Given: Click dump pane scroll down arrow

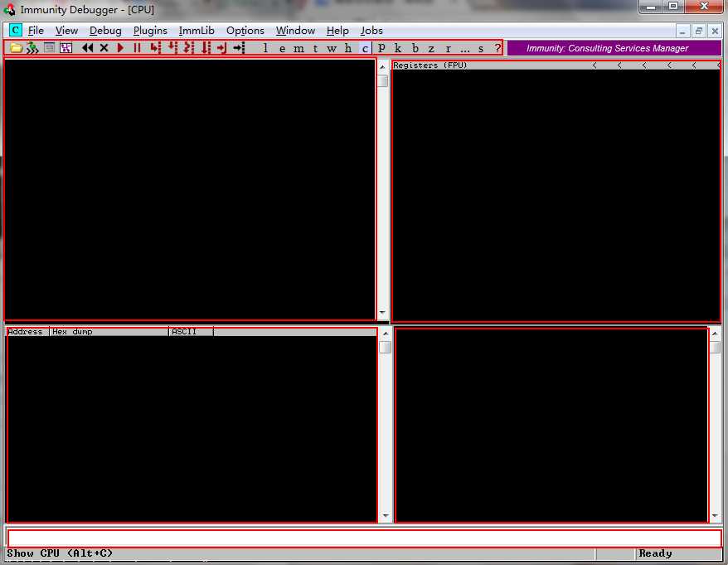Looking at the screenshot, I should click(386, 515).
